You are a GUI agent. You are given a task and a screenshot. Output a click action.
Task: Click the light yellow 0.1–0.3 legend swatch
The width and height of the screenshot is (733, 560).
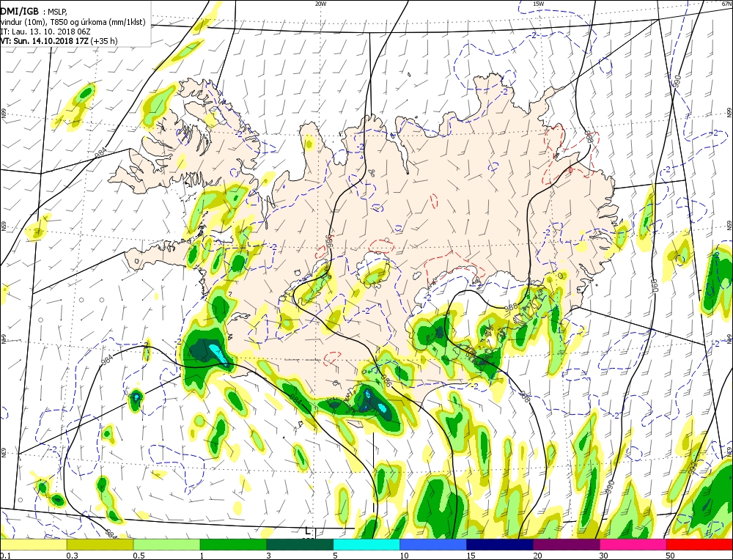33,545
